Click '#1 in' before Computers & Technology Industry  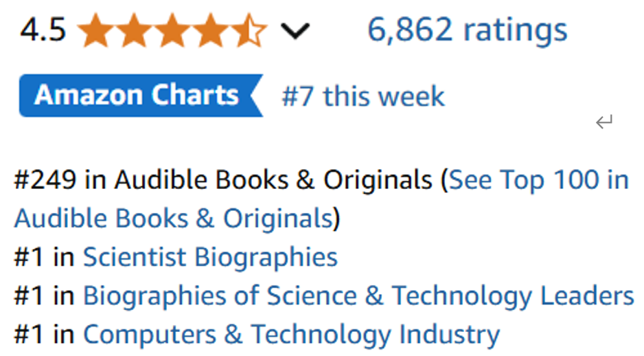point(44,335)
